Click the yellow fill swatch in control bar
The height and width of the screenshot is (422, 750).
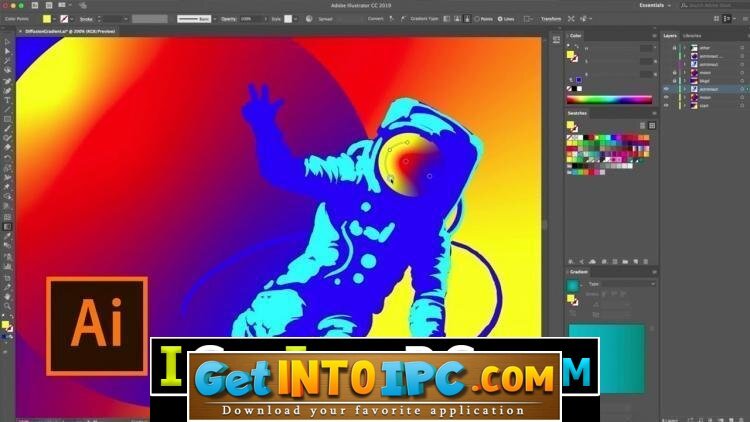point(47,19)
